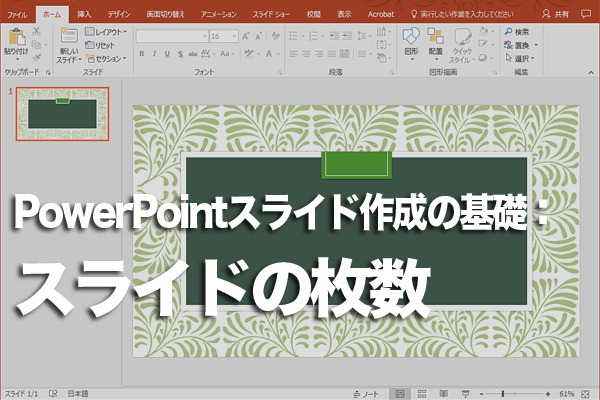Click the Increase Font Size icon
Viewport: 600px width, 400px height.
pyautogui.click(x=246, y=36)
